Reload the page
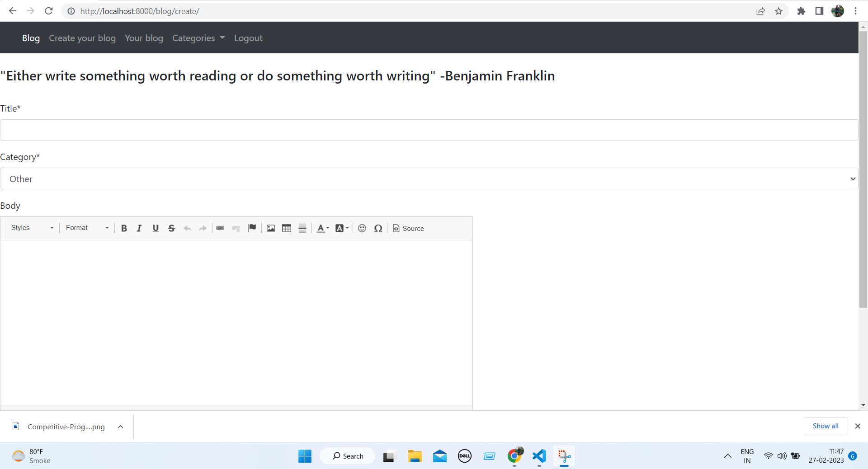Image resolution: width=868 pixels, height=469 pixels. coord(49,11)
